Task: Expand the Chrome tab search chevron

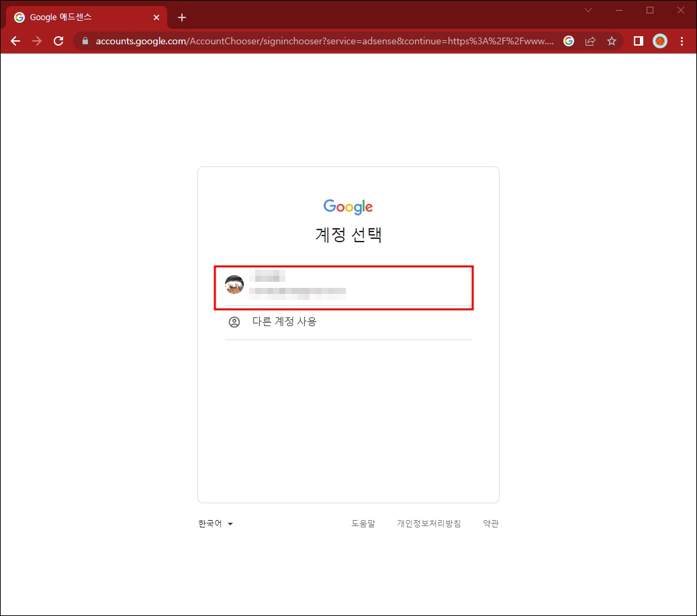Action: (x=588, y=10)
